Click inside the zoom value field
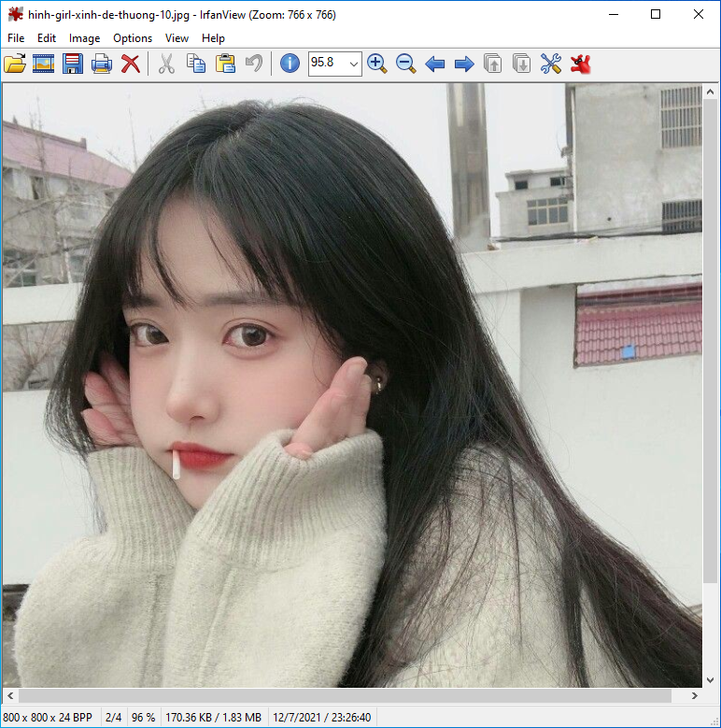 pos(326,64)
